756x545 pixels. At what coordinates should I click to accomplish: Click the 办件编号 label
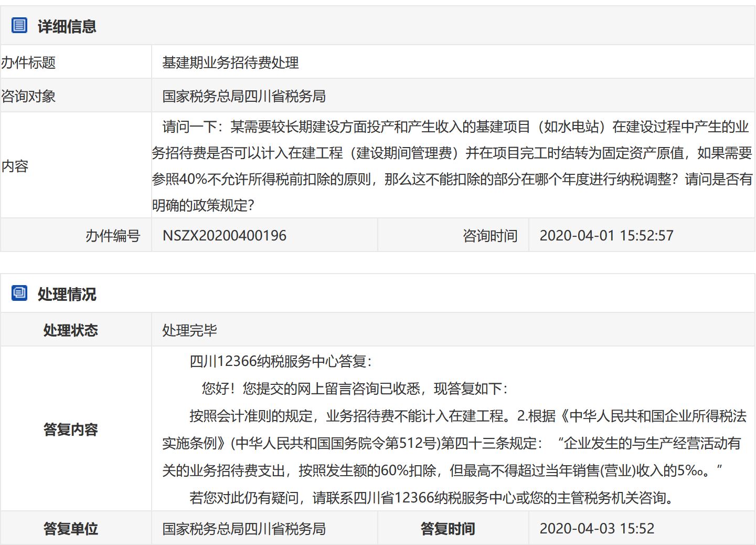pos(113,236)
